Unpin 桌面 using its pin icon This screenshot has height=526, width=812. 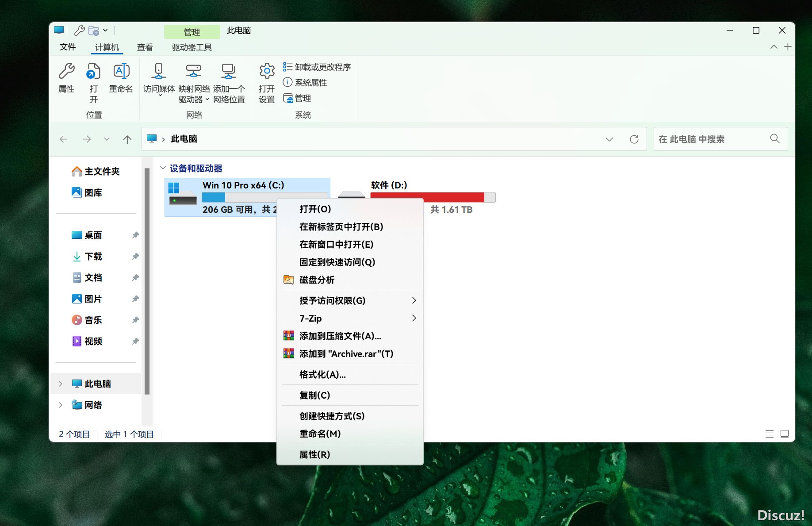coord(135,235)
